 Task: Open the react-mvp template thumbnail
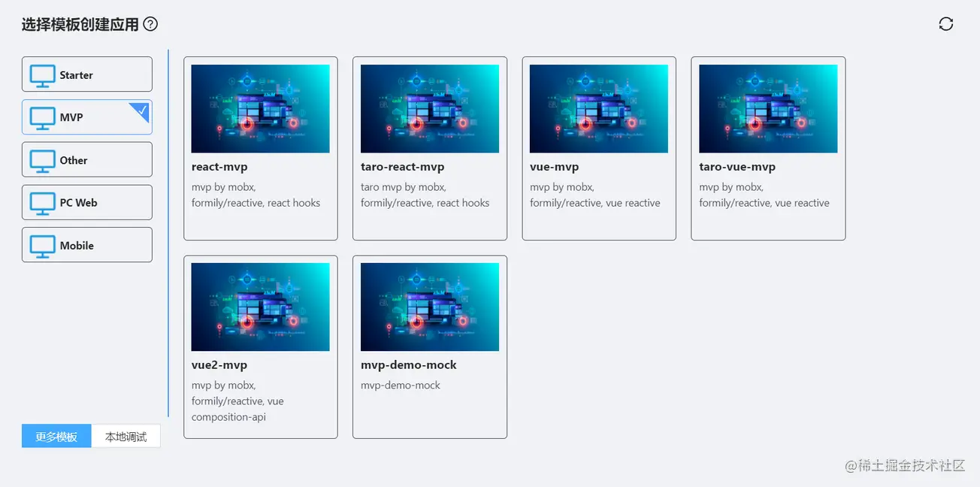(x=260, y=109)
